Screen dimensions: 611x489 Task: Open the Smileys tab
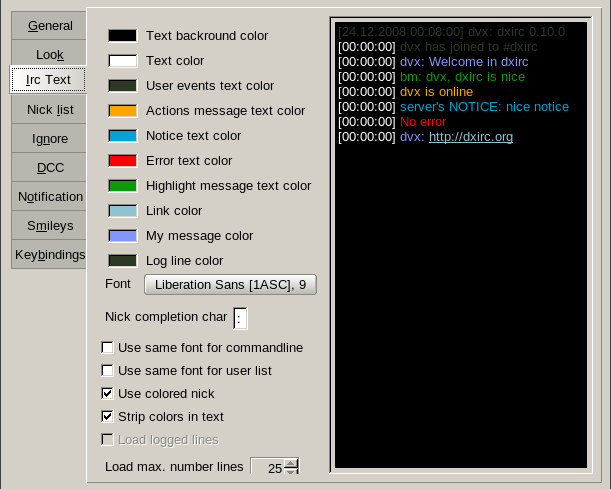click(x=49, y=226)
